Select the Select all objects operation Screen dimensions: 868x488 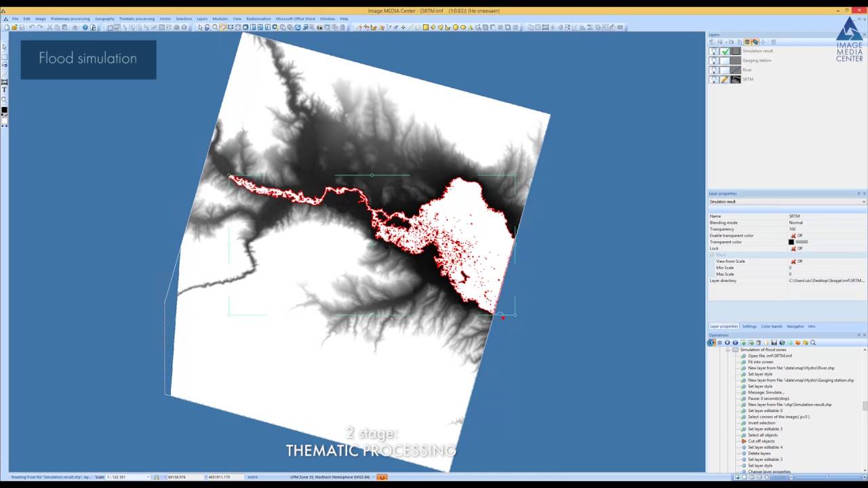(763, 435)
